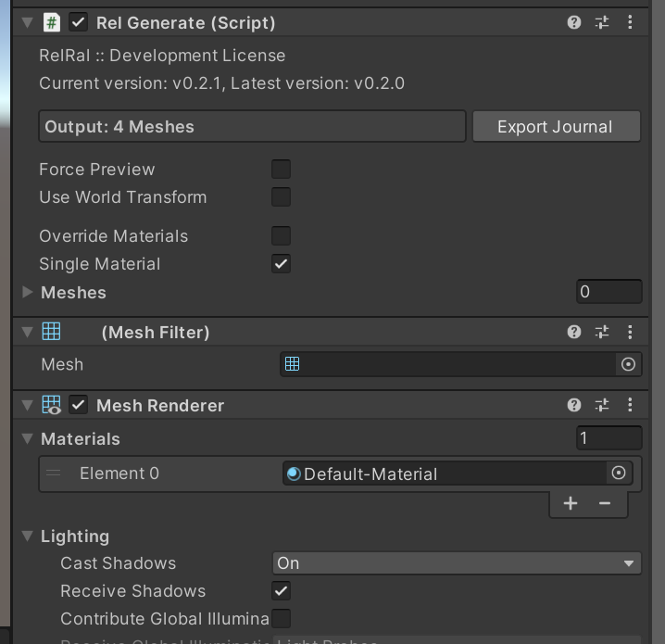This screenshot has height=644, width=665.
Task: Edit the Materials size field
Action: click(x=609, y=437)
